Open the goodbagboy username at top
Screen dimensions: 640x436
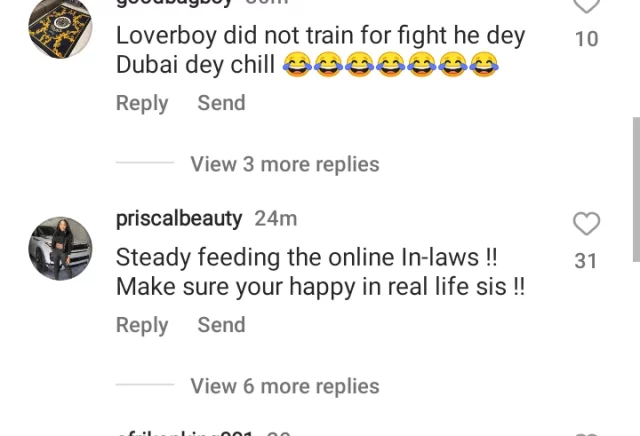[x=174, y=3]
